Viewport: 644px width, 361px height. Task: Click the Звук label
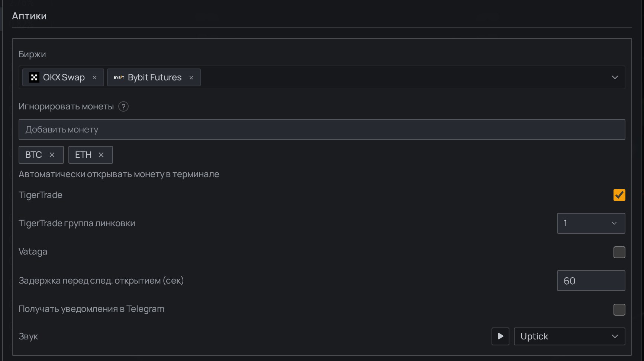[x=28, y=336]
